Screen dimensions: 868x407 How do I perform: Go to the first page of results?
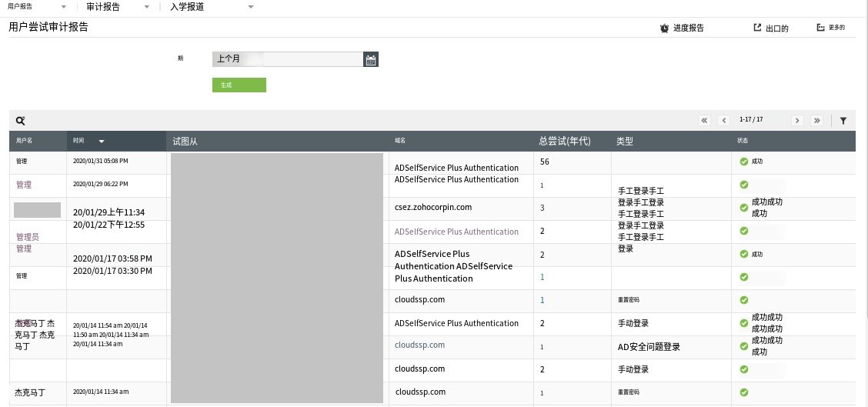pyautogui.click(x=704, y=121)
